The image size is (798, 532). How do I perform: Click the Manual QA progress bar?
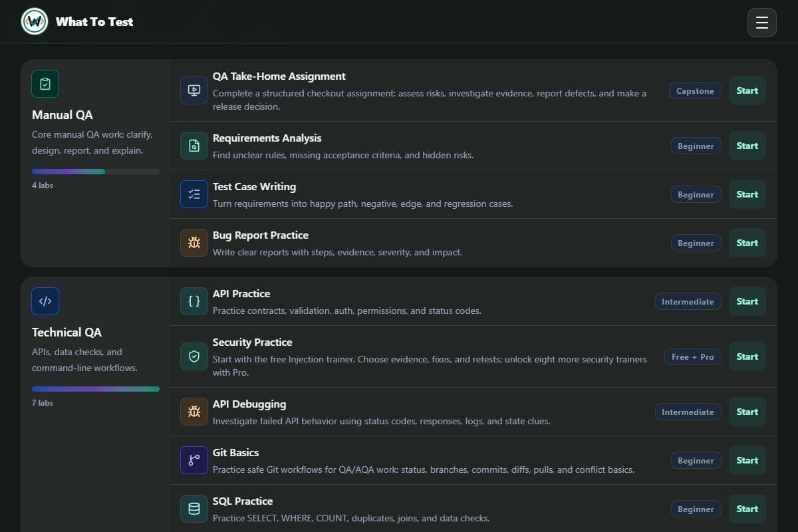point(96,172)
